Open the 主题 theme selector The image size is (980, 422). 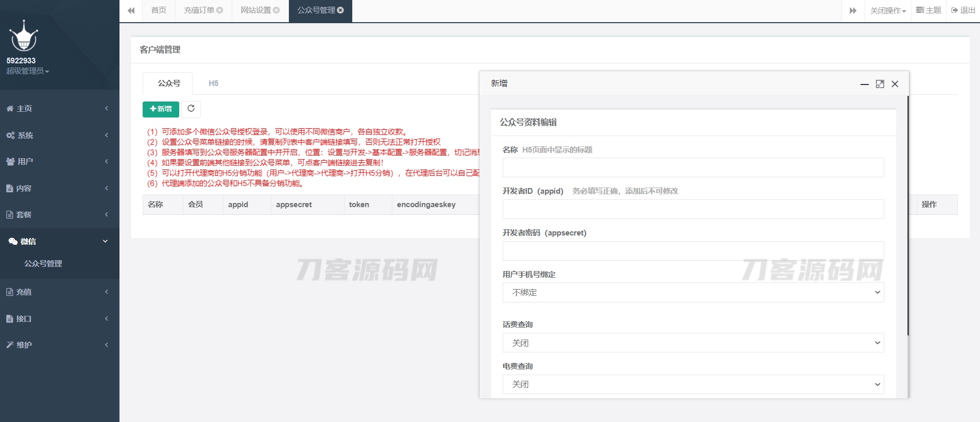coord(929,10)
